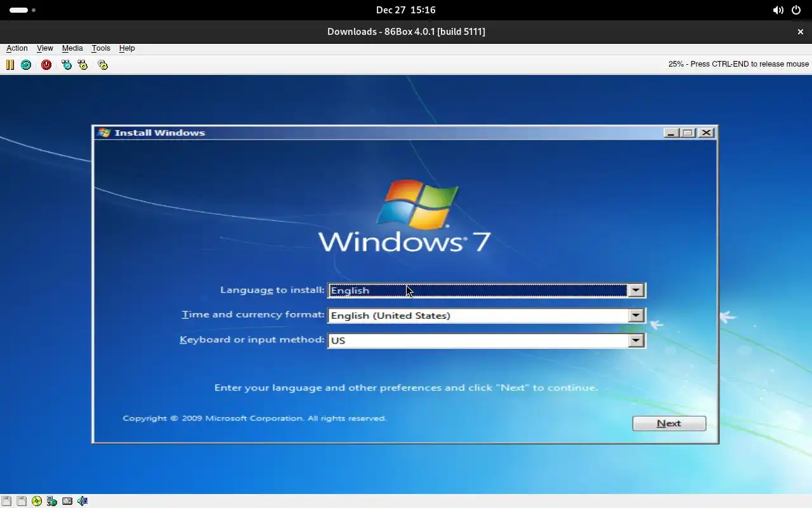Maximize the Install Windows dialog
The image size is (812, 508).
pyautogui.click(x=688, y=133)
